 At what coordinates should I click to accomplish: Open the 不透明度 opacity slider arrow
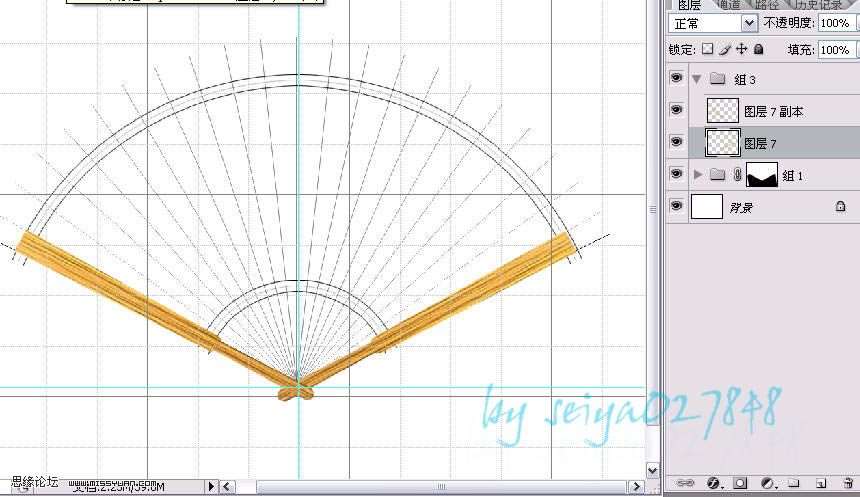[856, 22]
